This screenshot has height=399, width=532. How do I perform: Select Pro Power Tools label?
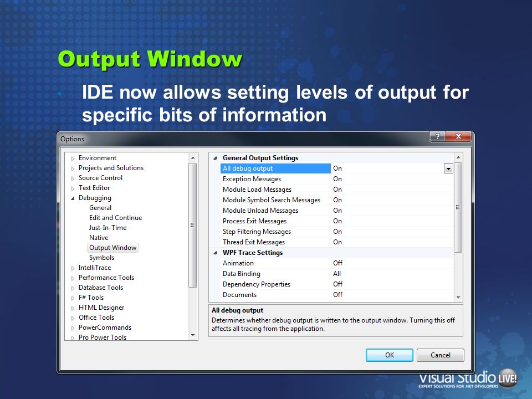[103, 337]
